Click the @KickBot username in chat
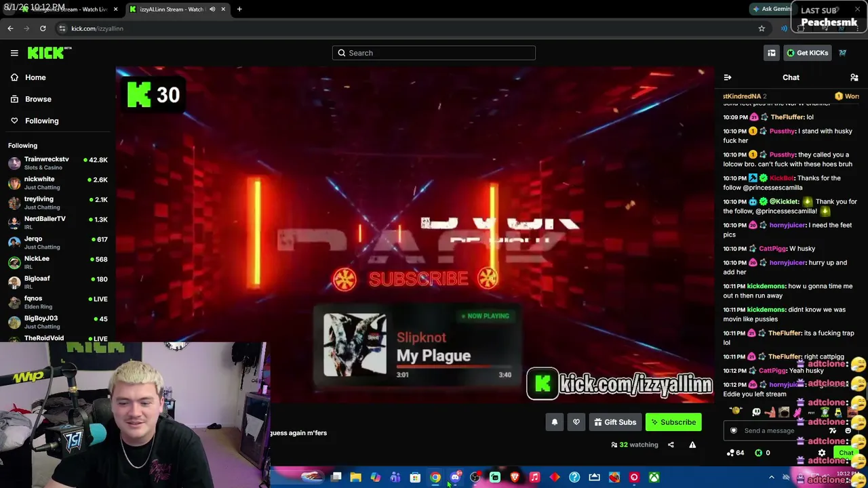 pos(782,178)
